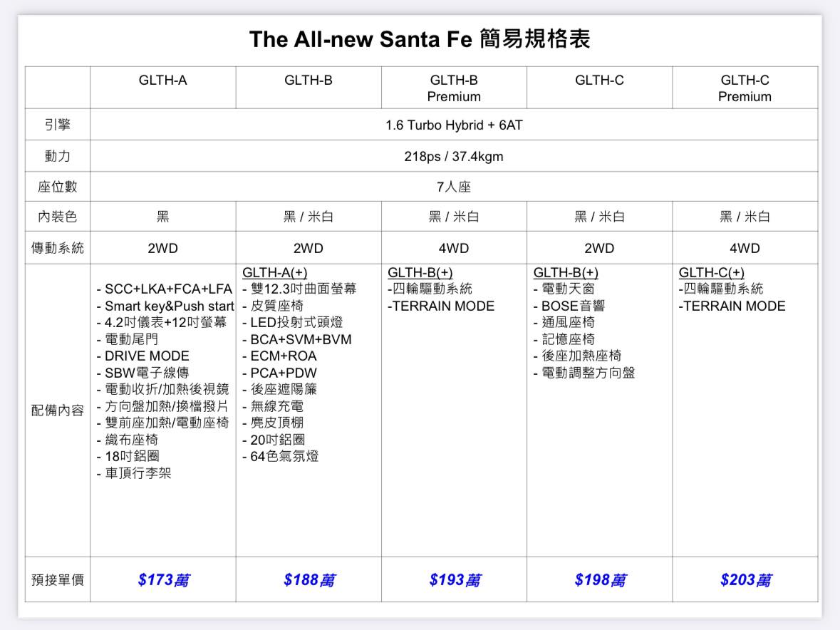Image resolution: width=840 pixels, height=630 pixels.
Task: Click "GLTH-B(+)" heading in GLTH-B Premium column
Action: click(420, 273)
